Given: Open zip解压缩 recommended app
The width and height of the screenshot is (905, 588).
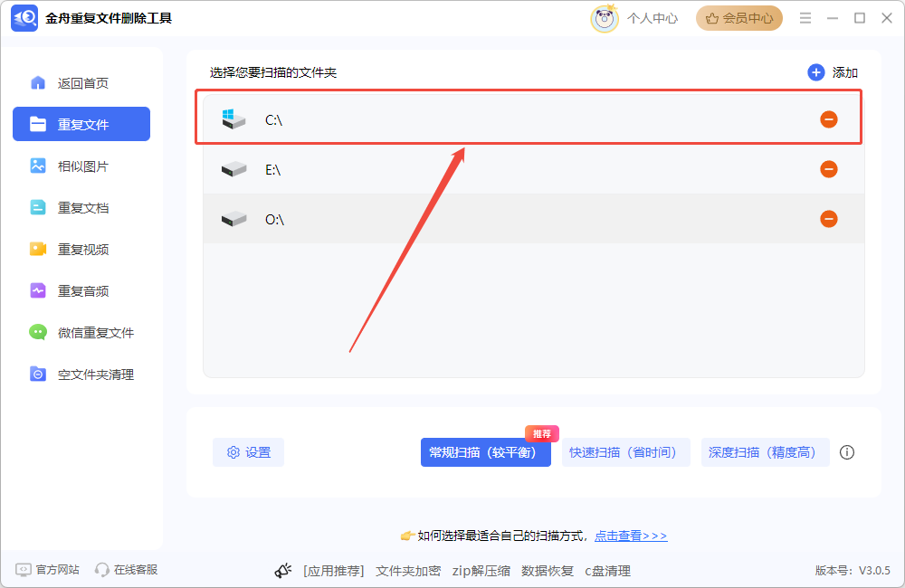Looking at the screenshot, I should [481, 571].
